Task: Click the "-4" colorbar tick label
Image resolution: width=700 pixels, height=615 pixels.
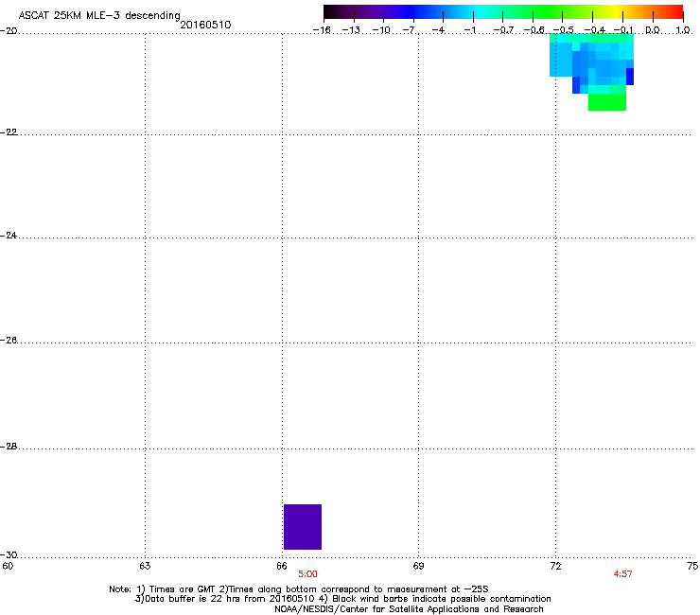Action: 438,30
